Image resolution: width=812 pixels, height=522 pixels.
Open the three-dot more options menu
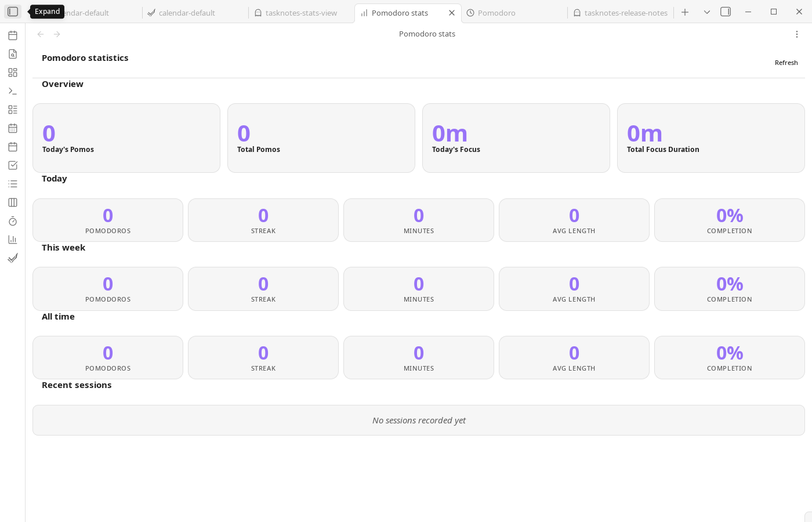click(x=796, y=34)
